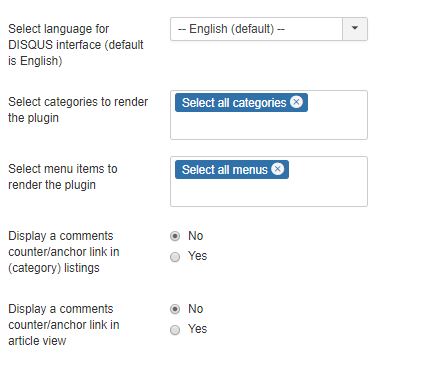Click the 'Select all categories' tag text
Image resolution: width=441 pixels, height=368 pixels.
point(234,103)
